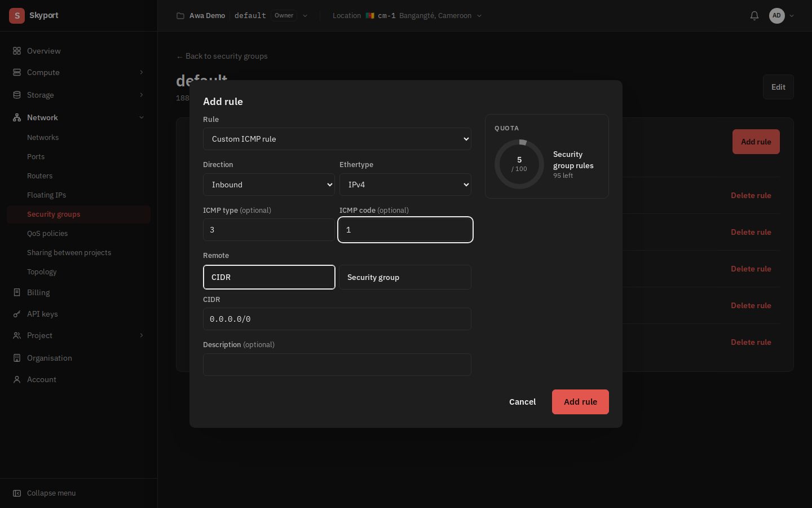The height and width of the screenshot is (508, 812).
Task: Focus the Description input field
Action: (337, 365)
